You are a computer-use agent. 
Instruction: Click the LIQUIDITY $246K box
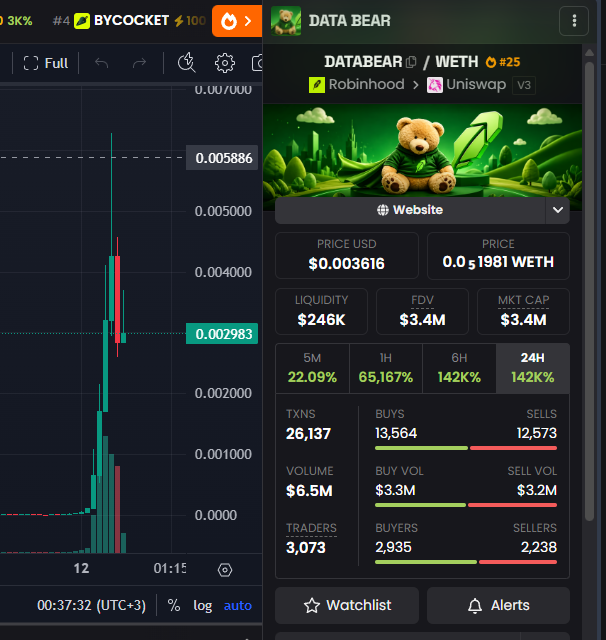pos(321,311)
